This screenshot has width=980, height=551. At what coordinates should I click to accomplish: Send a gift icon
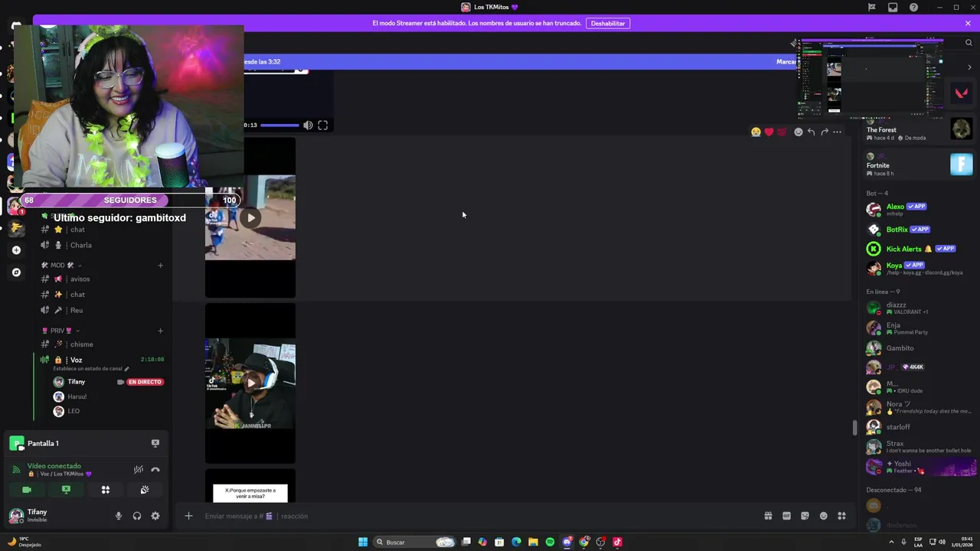768,516
